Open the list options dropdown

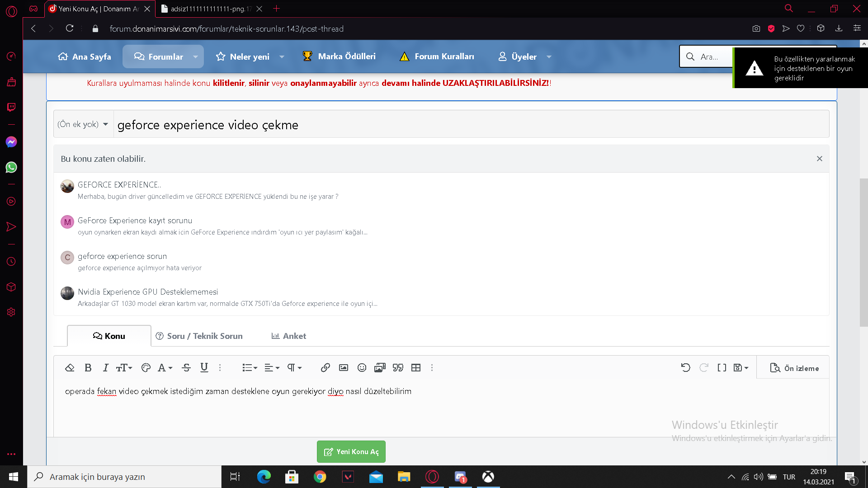tap(250, 368)
